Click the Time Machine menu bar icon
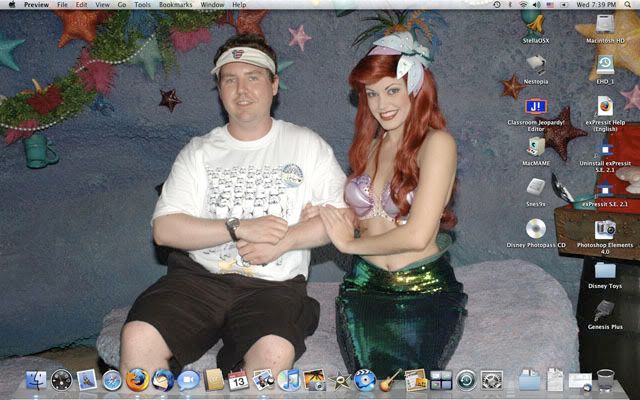Image resolution: width=640 pixels, height=400 pixels. pos(497,5)
